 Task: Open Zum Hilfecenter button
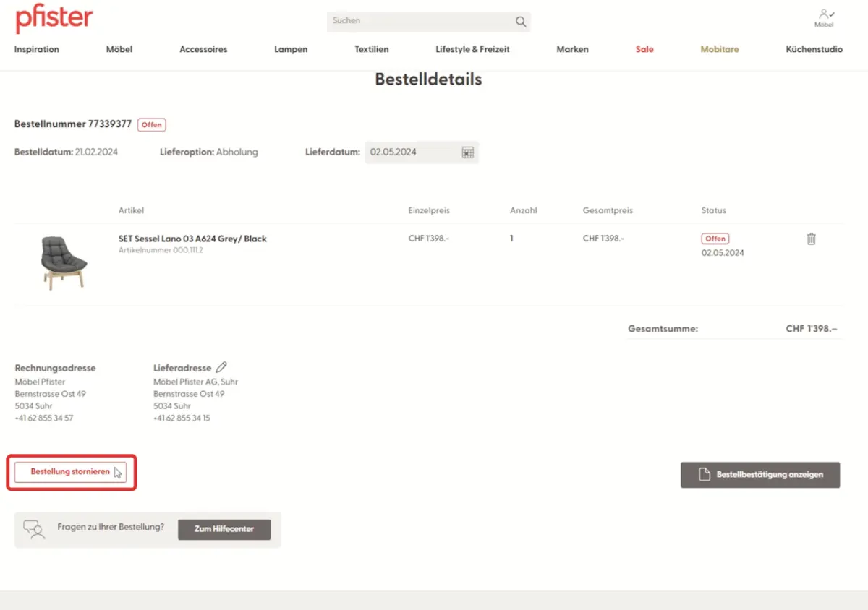pos(224,529)
